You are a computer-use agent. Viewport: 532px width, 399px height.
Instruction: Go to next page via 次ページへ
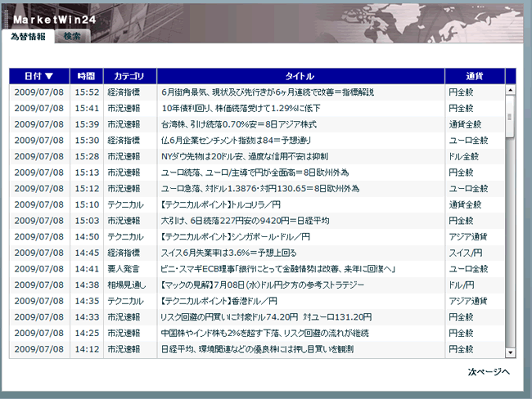tap(489, 372)
